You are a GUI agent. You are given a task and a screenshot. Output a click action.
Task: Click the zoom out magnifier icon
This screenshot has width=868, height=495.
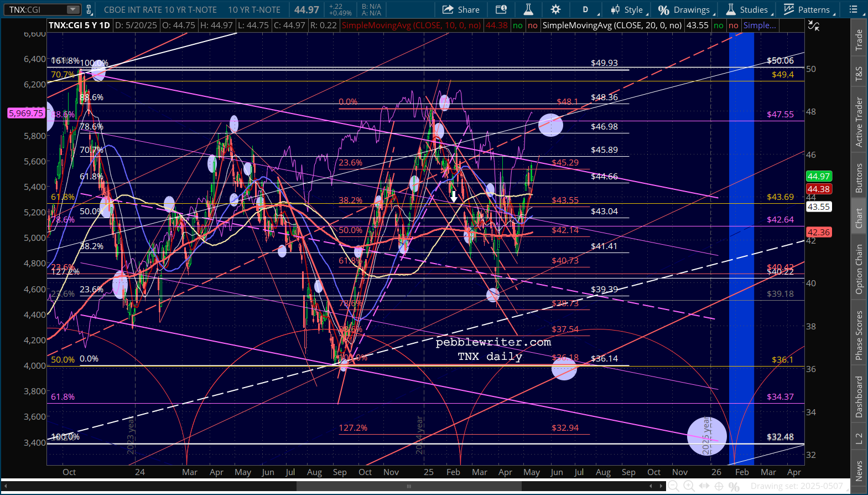tap(673, 486)
